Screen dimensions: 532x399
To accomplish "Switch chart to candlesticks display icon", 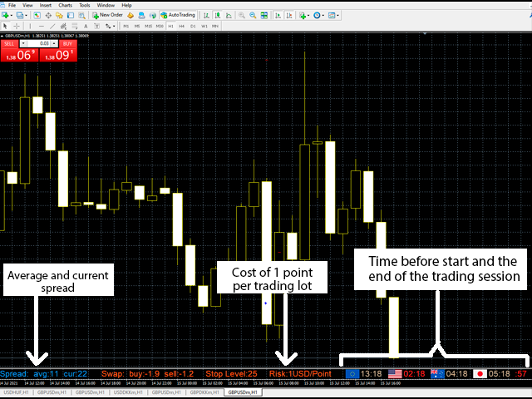I will point(218,15).
